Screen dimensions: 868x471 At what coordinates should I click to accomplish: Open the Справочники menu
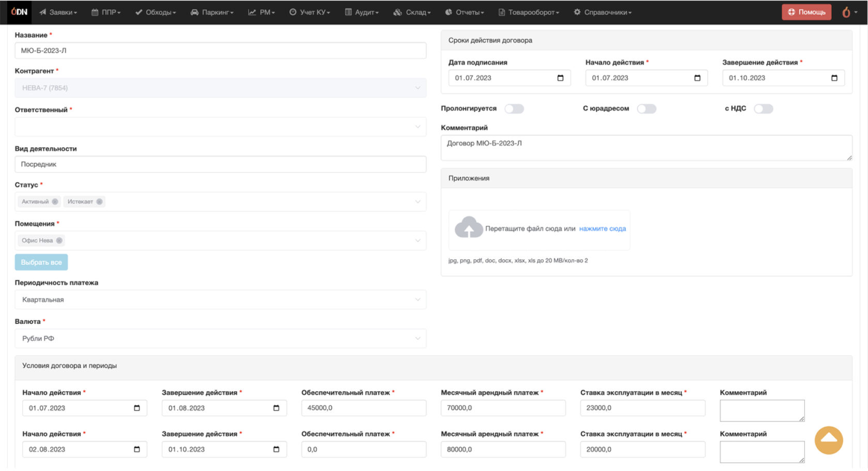(603, 12)
